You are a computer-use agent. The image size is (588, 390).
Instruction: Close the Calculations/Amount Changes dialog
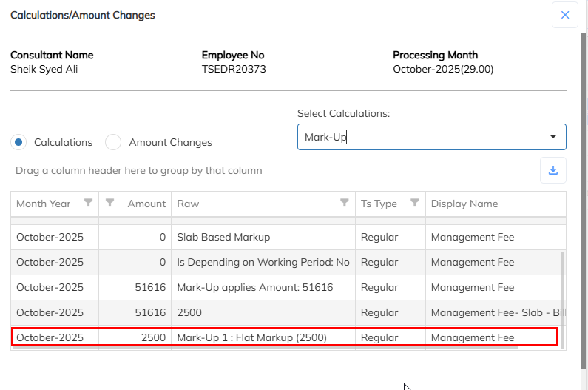pos(565,15)
